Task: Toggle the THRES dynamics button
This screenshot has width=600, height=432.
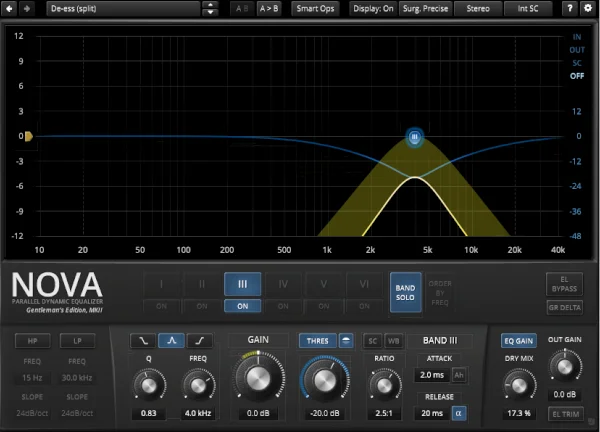Action: (318, 341)
